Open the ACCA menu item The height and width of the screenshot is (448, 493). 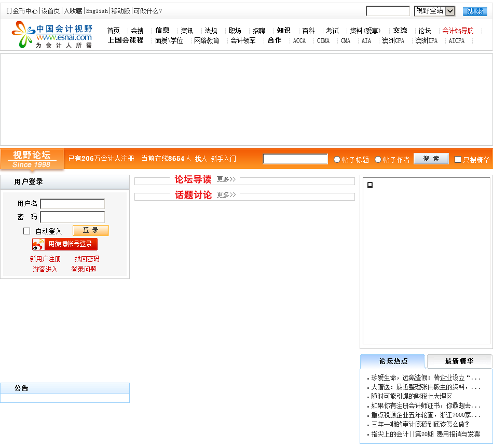tap(299, 40)
